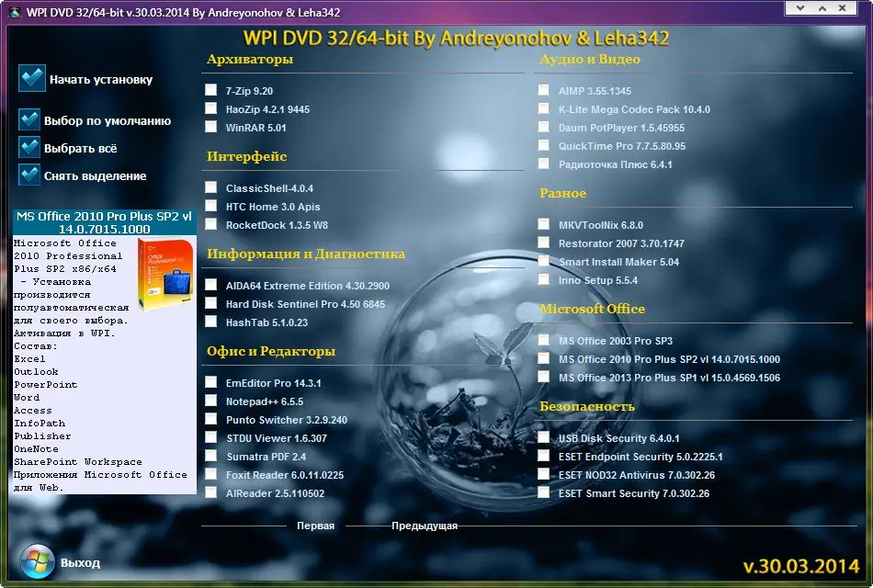Image resolution: width=873 pixels, height=588 pixels.
Task: Click the Информация и Диагностика heading
Action: tap(306, 254)
